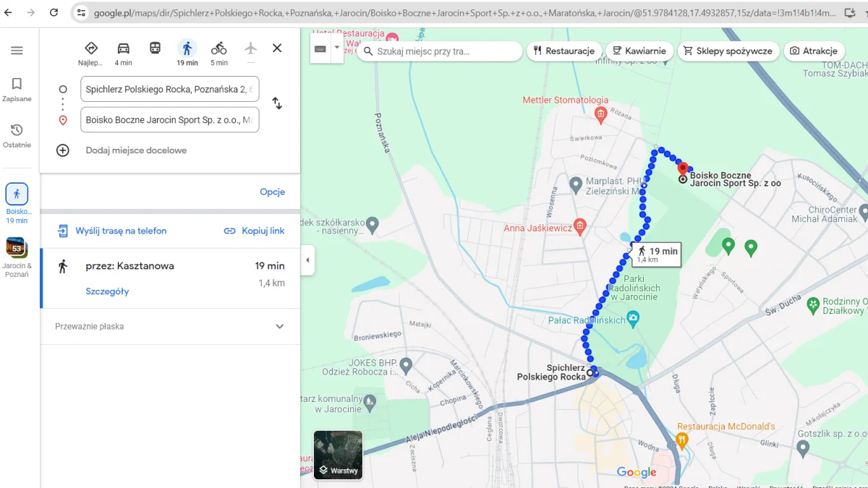Toggle the on-screen keyboard input tool

tap(320, 49)
